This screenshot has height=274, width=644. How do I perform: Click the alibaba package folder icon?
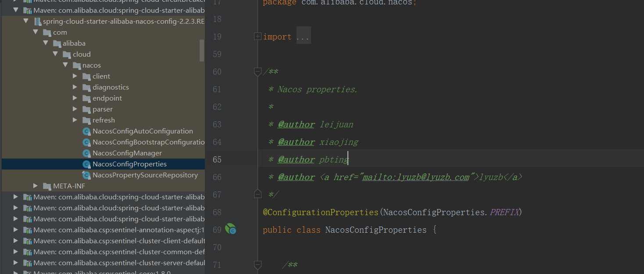pyautogui.click(x=57, y=43)
